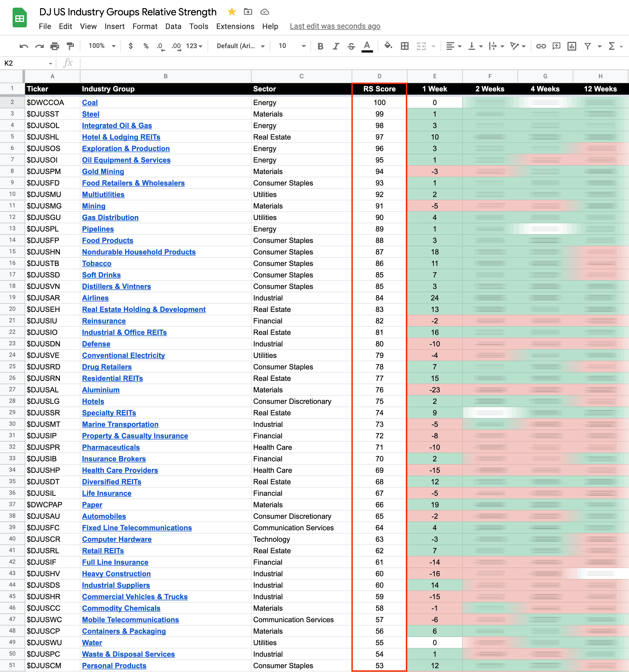Open horizontal align dropdown
This screenshot has height=672, width=629.
(x=454, y=46)
